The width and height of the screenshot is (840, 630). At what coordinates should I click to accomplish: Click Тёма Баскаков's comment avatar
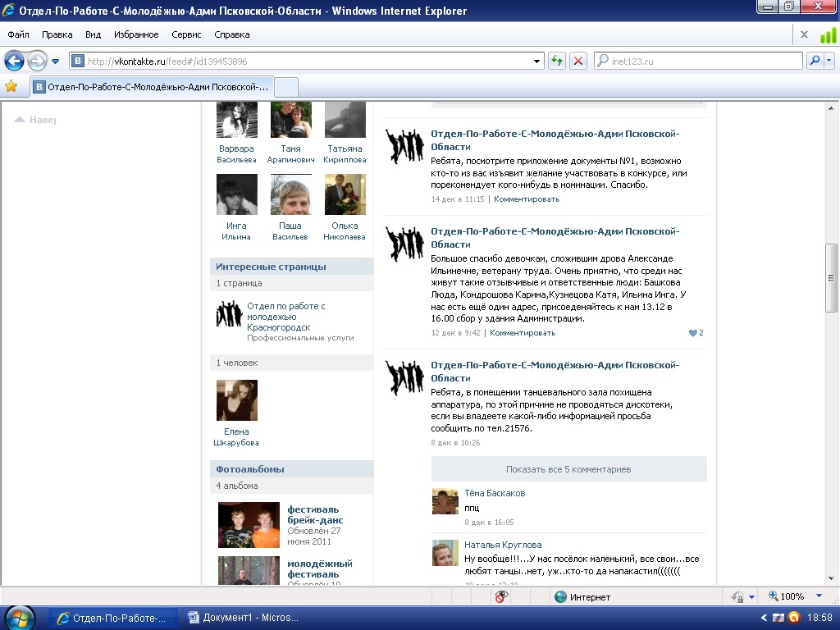click(x=445, y=501)
